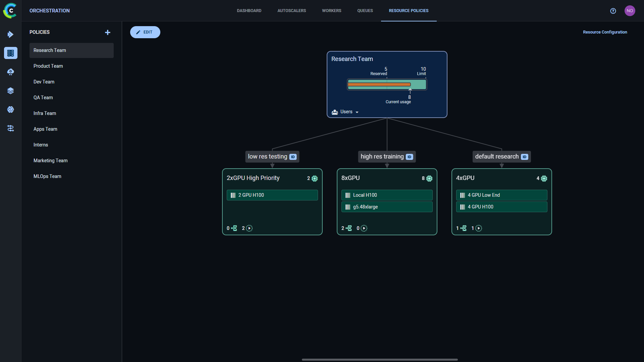Click the horizontal scrollbar at bottom
Screen dimensions: 644x362
(x=380, y=360)
